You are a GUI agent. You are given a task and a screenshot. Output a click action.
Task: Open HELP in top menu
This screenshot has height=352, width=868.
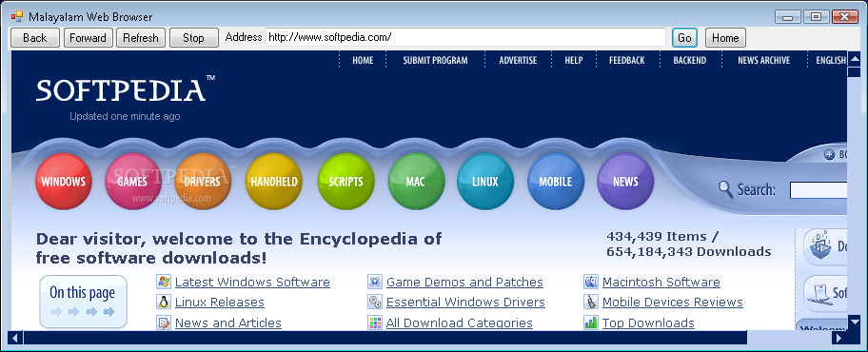574,60
